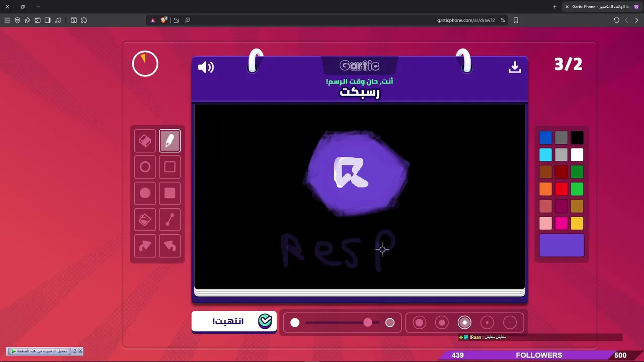Select the empty ellipse shape tool
Viewport: 644px width, 362px height.
[x=145, y=167]
